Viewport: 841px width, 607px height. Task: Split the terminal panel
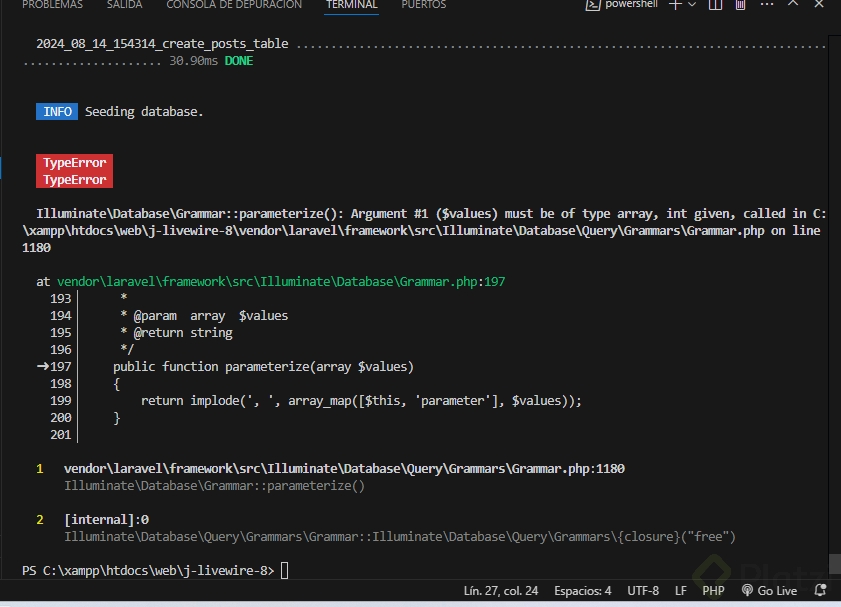click(715, 5)
